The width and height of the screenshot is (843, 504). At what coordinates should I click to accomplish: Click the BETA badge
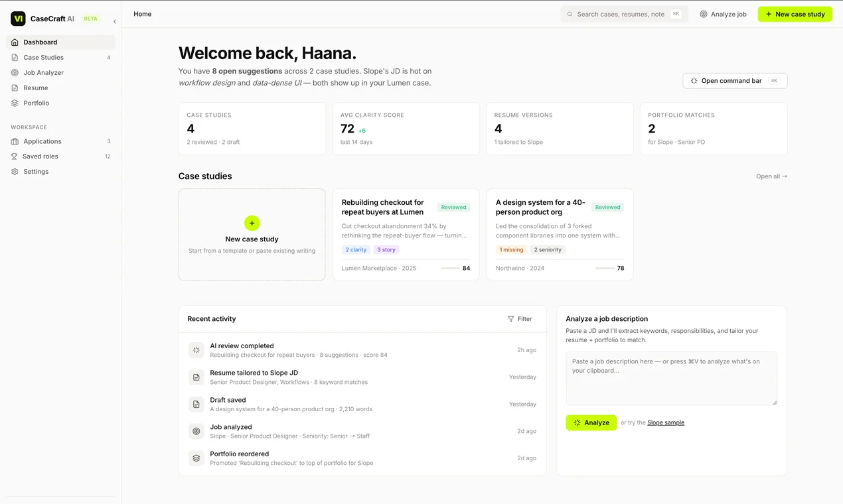90,19
